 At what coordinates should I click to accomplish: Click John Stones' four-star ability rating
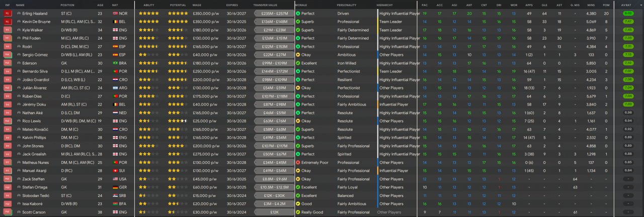point(149,146)
